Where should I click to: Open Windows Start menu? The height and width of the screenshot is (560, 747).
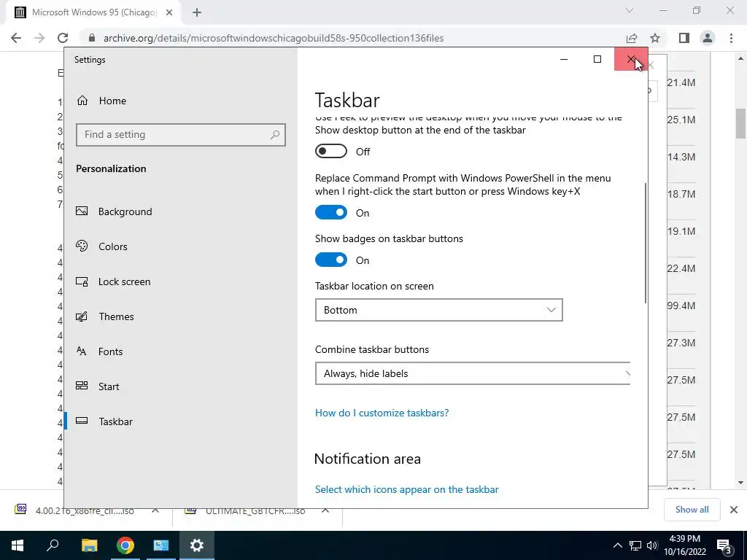(18, 545)
